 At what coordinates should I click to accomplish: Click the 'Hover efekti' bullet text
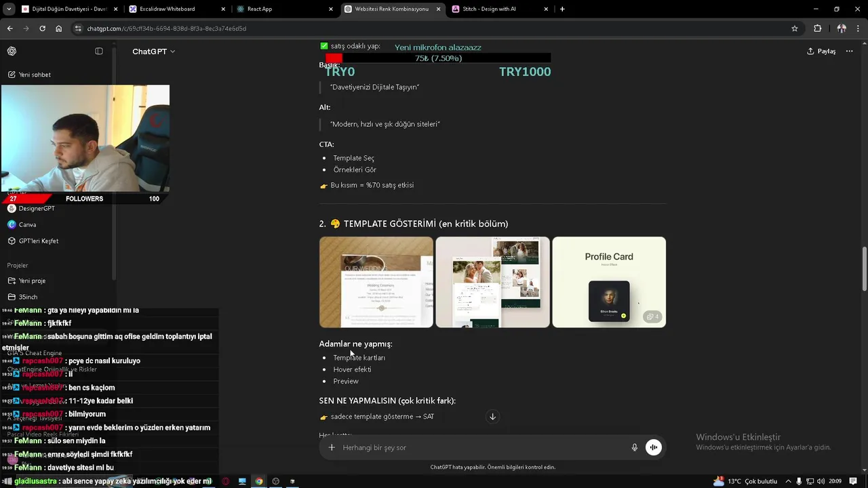[x=352, y=369]
